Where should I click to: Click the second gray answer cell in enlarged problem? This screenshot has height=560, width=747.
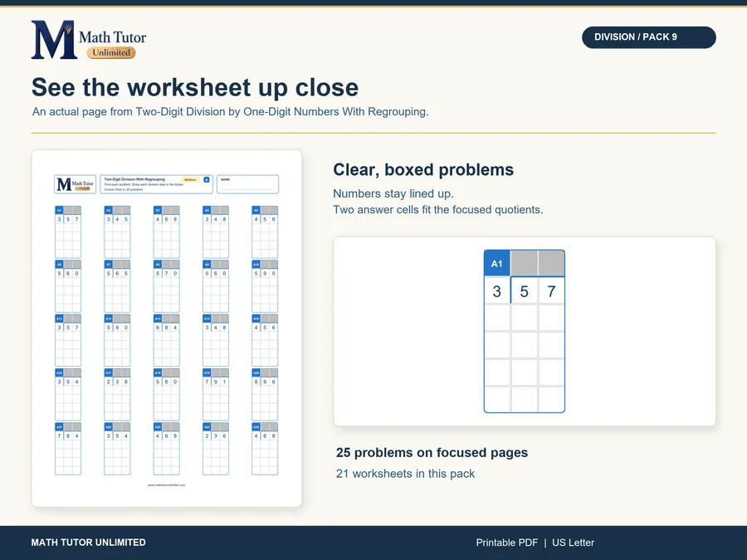tap(552, 263)
